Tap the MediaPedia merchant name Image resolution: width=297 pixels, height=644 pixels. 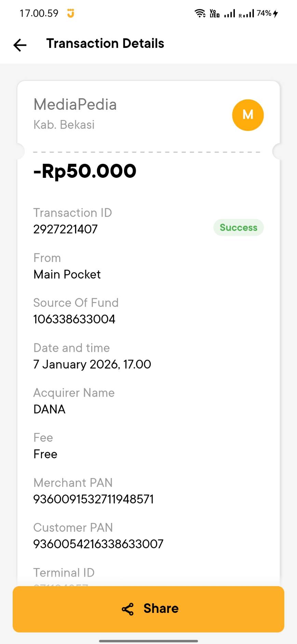pos(75,104)
